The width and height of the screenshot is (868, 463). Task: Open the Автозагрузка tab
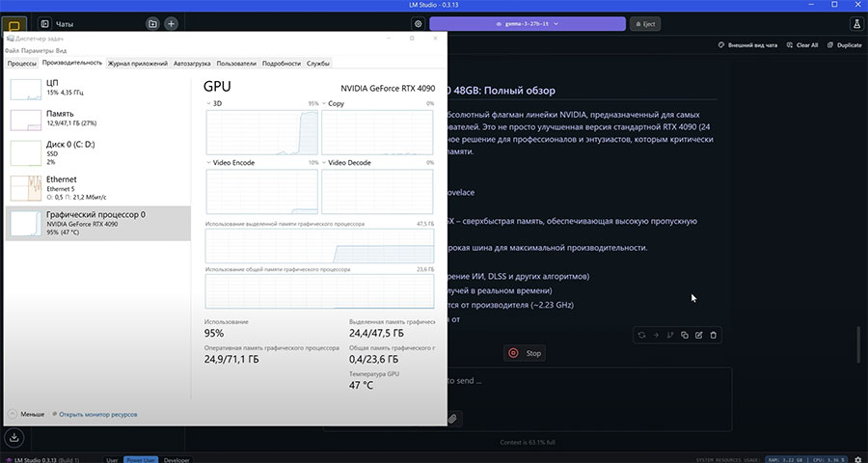(x=192, y=63)
